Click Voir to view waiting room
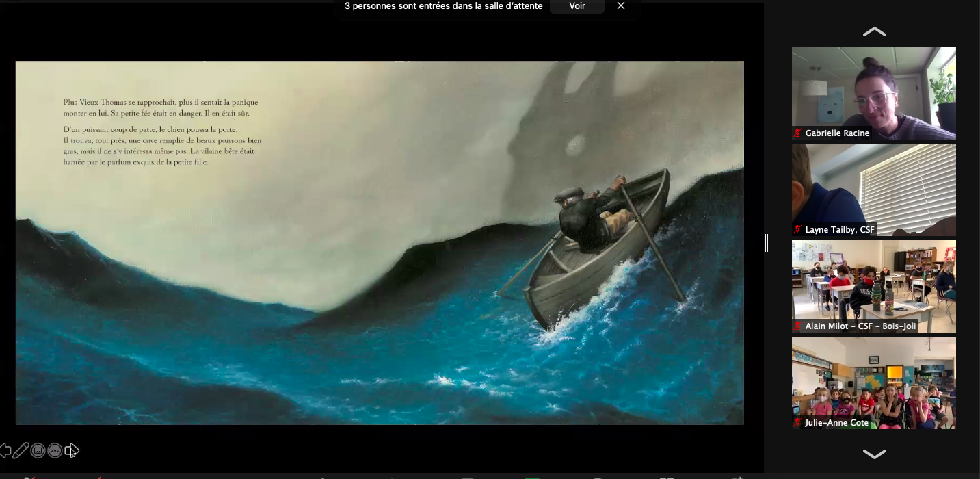 [577, 6]
